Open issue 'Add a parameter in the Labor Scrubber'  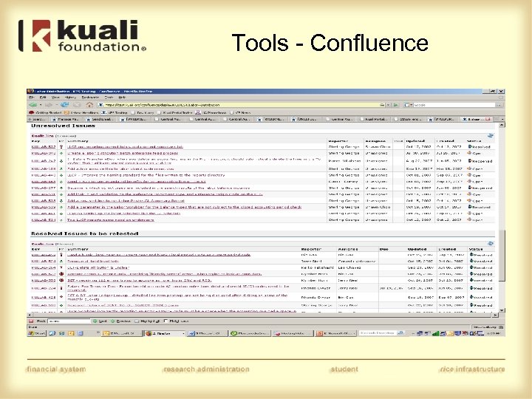click(184, 207)
